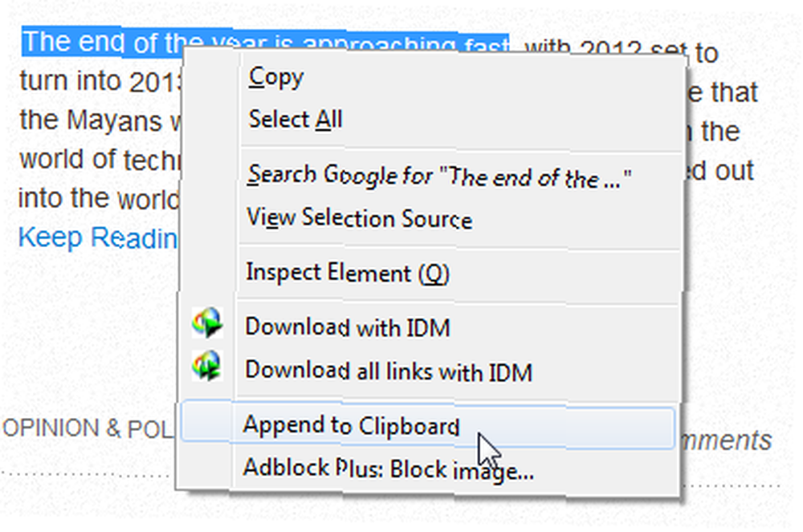Follow the Keep Reading link

coord(97,238)
